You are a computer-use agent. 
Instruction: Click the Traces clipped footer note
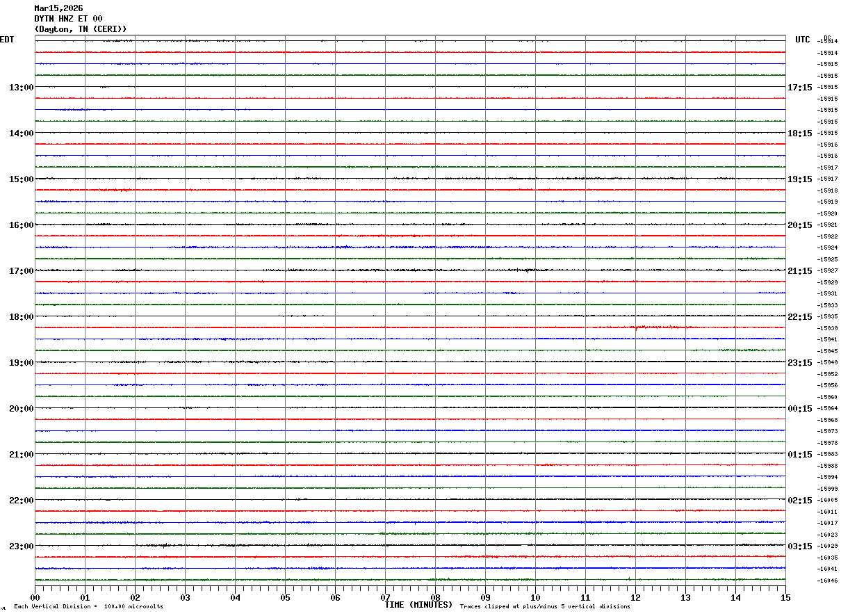click(545, 607)
